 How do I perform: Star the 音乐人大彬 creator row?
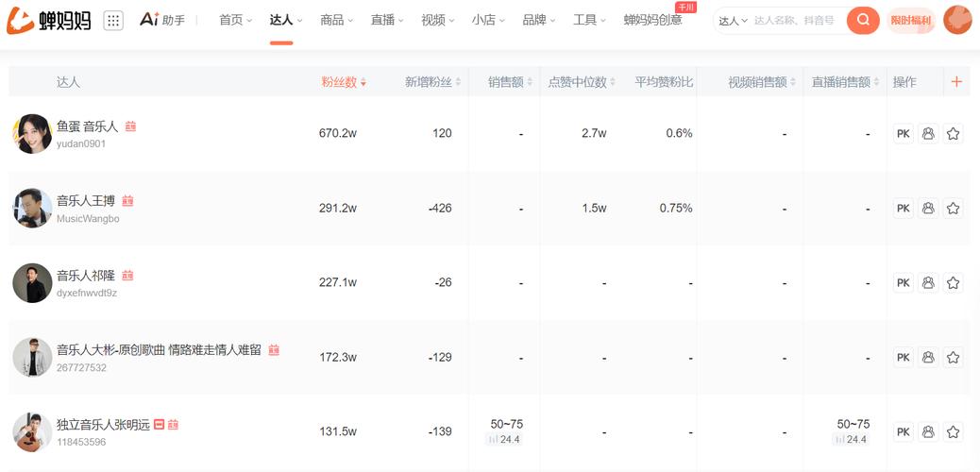[953, 358]
